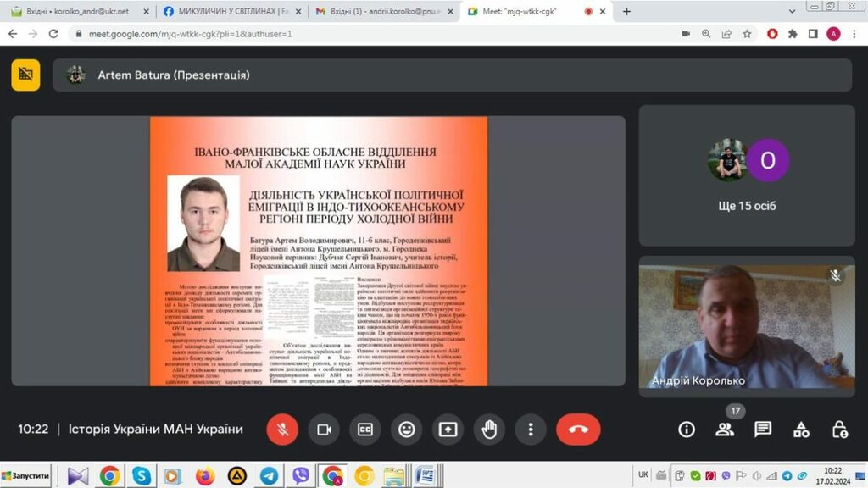Open the meeting details info icon
Viewport: 868px width, 488px height.
click(x=687, y=430)
